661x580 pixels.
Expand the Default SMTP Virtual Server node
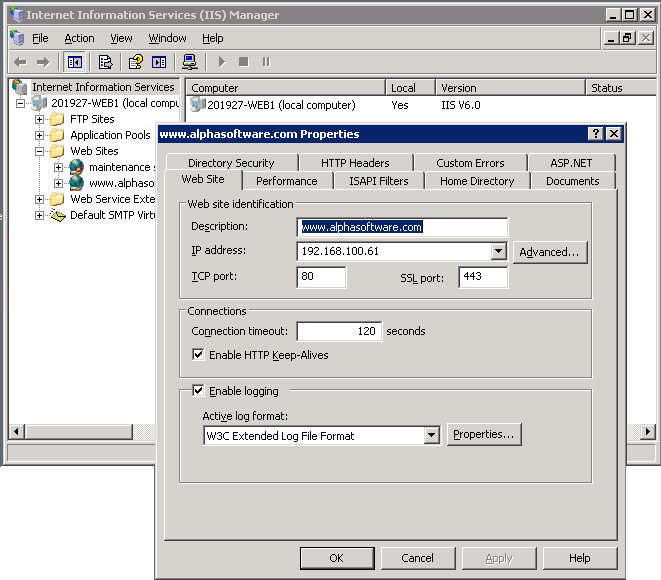39,215
